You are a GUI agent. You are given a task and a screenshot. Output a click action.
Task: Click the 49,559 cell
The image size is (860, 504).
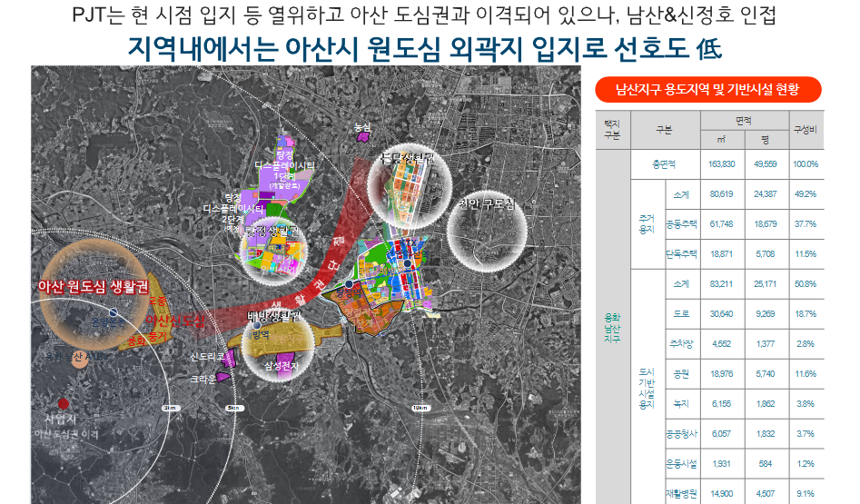pos(766,164)
